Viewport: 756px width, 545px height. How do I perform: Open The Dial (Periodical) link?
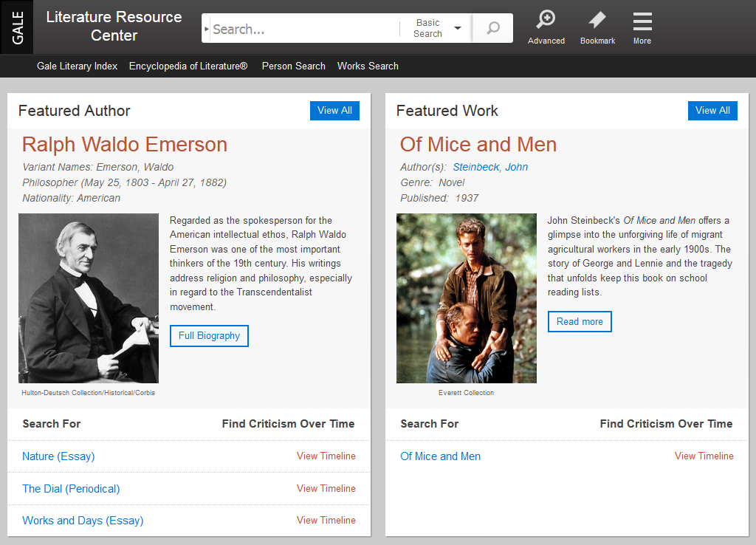(71, 489)
